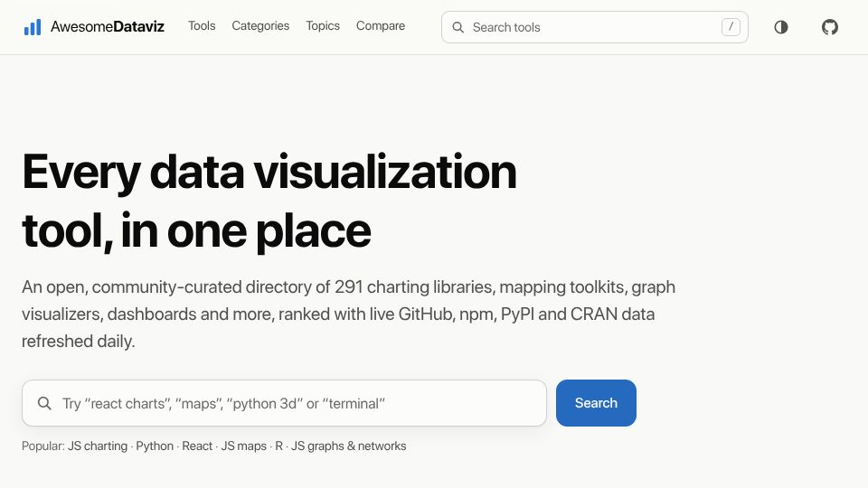The image size is (868, 488).
Task: Click the magnifier icon in header search
Action: (458, 27)
